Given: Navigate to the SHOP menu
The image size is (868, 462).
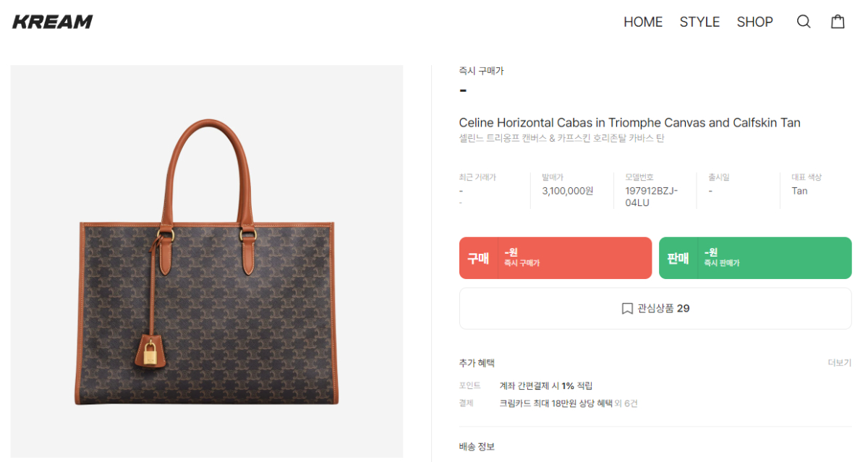Looking at the screenshot, I should click(754, 22).
